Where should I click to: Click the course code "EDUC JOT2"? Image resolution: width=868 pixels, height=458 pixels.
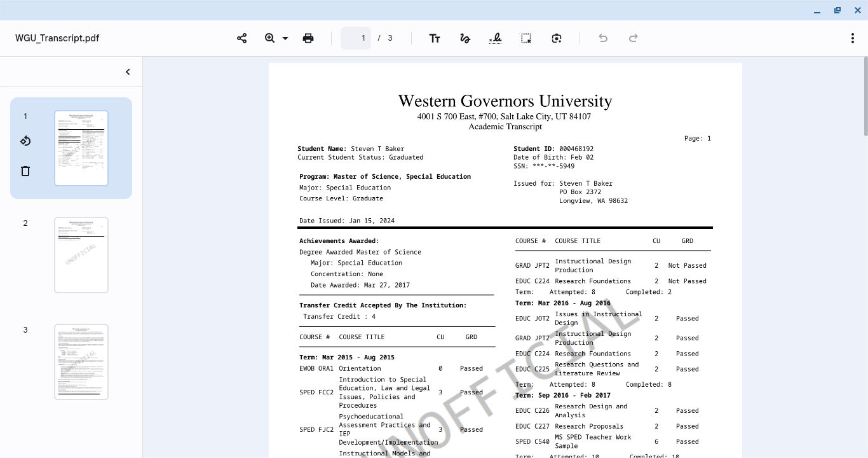coord(532,319)
